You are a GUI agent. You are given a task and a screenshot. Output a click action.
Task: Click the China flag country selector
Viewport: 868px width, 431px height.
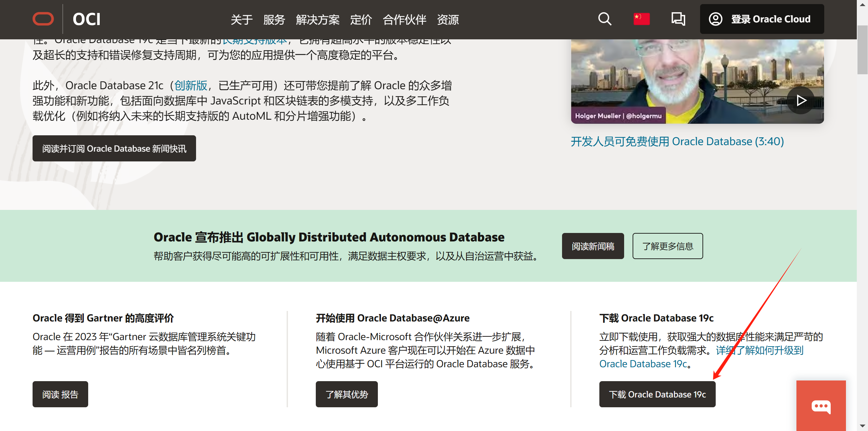[x=641, y=19]
